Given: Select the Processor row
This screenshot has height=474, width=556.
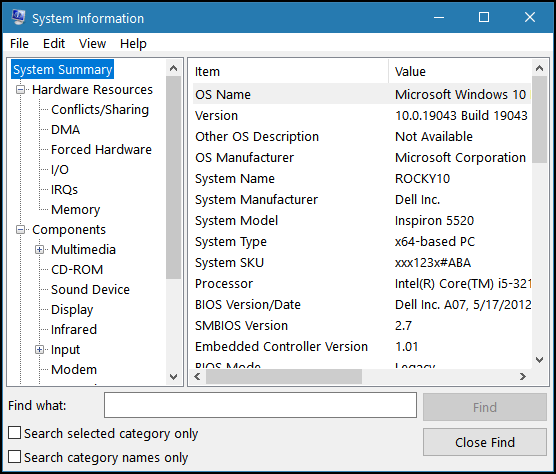Looking at the screenshot, I should tap(362, 284).
